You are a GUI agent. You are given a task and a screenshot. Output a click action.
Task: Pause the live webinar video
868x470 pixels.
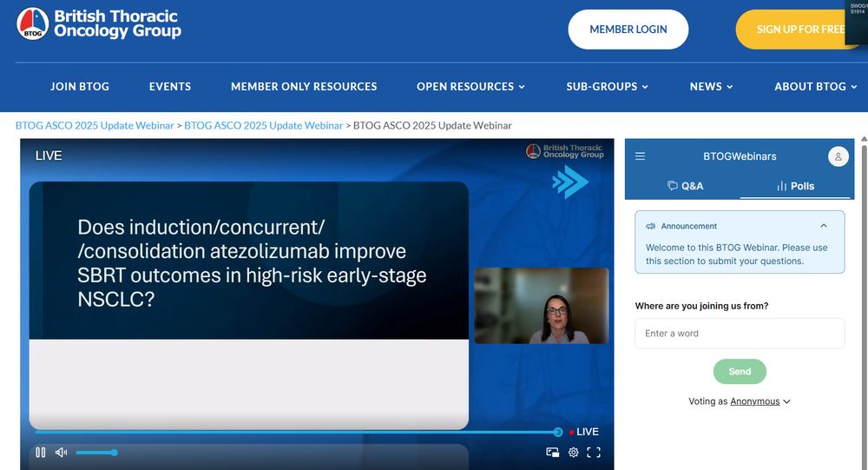(41, 453)
